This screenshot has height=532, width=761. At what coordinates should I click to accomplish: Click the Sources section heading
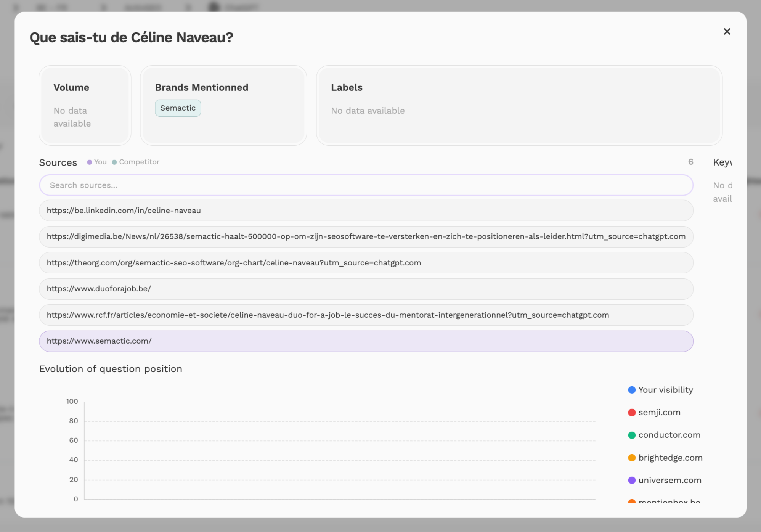58,162
